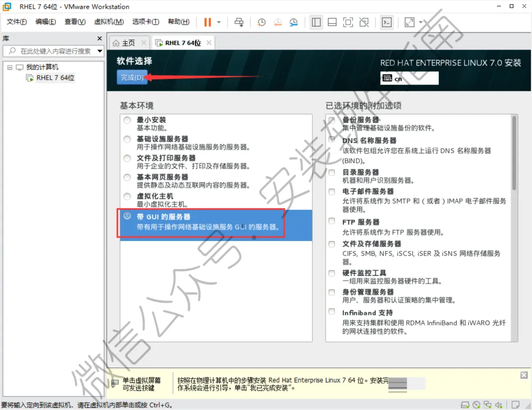
Task: Select the 基本网页服务器 radio button
Action: [x=127, y=177]
